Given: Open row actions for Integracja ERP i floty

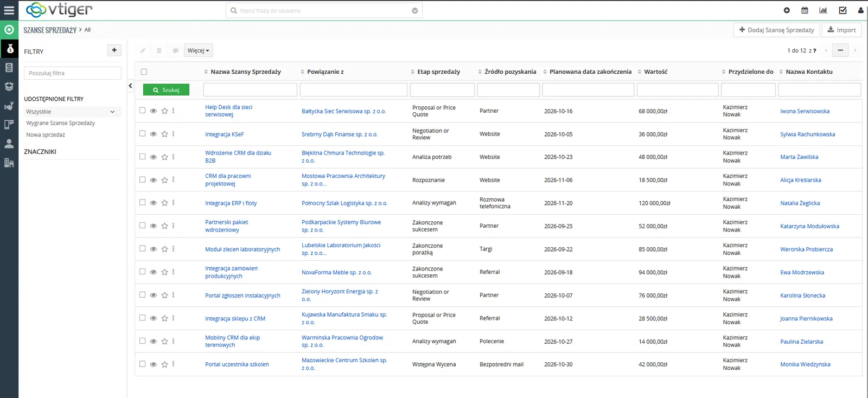Looking at the screenshot, I should coord(174,203).
